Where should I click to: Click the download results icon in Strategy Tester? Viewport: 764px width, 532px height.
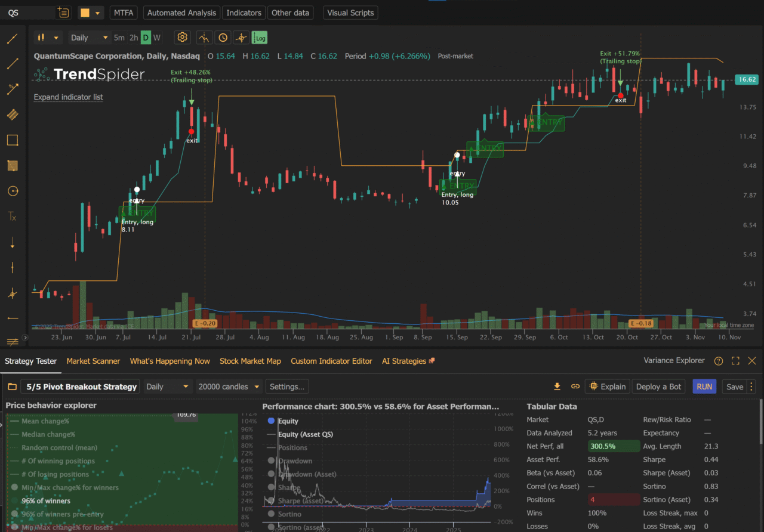point(557,386)
